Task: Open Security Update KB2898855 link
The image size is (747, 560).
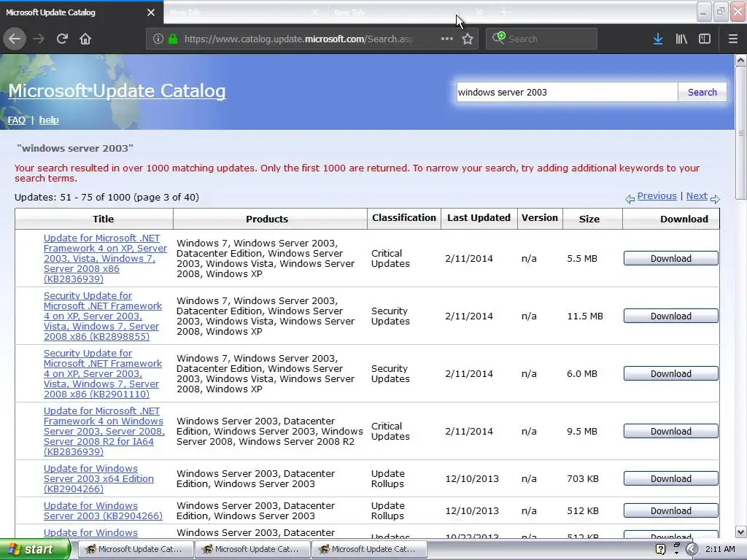Action: 102,316
